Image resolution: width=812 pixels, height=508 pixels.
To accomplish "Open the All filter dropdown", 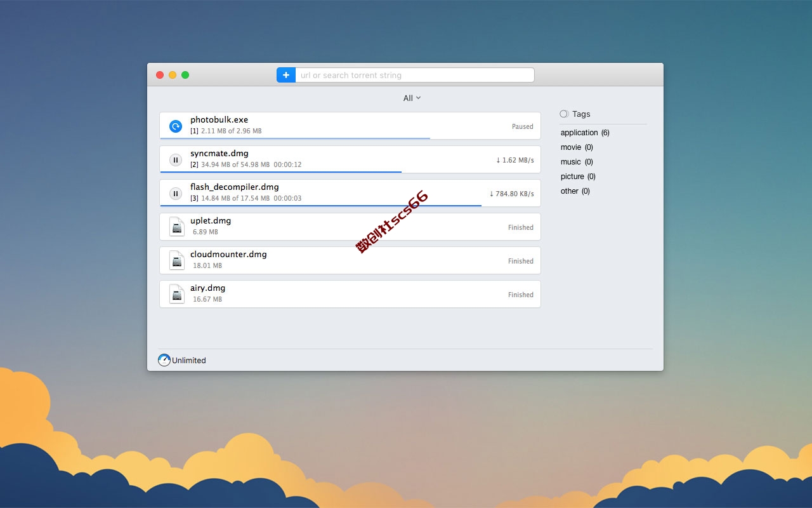I will (x=412, y=98).
